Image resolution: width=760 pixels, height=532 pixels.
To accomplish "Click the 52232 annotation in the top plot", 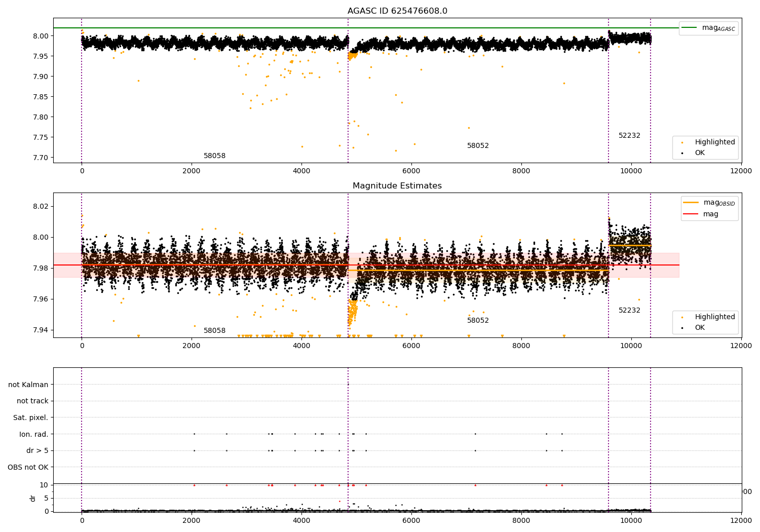I will (629, 136).
